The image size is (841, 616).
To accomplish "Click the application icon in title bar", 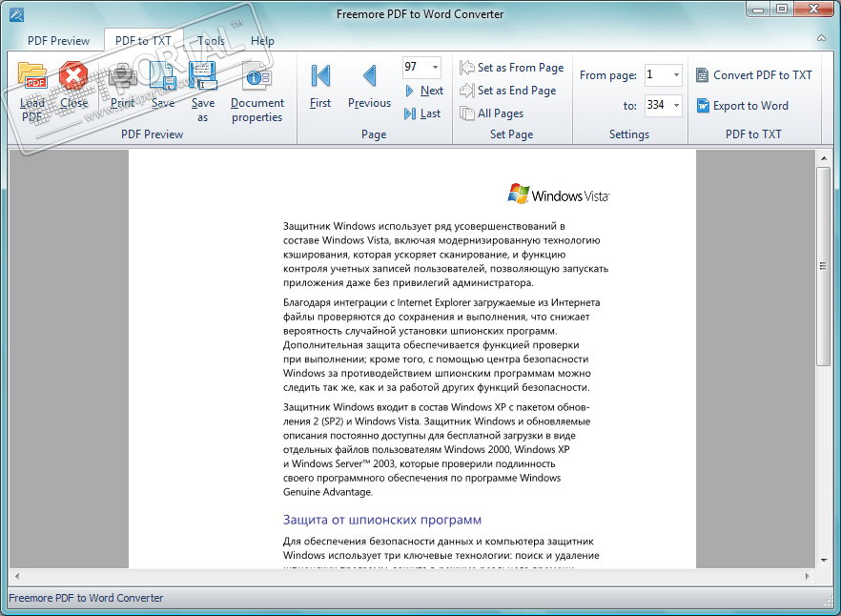I will pos(16,14).
